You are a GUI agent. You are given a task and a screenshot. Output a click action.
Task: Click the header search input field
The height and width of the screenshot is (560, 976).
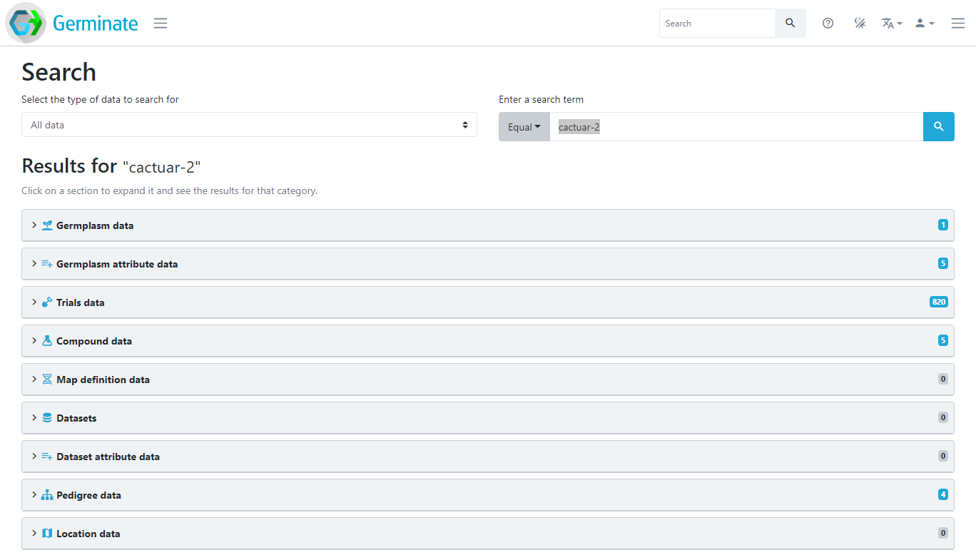pyautogui.click(x=713, y=23)
